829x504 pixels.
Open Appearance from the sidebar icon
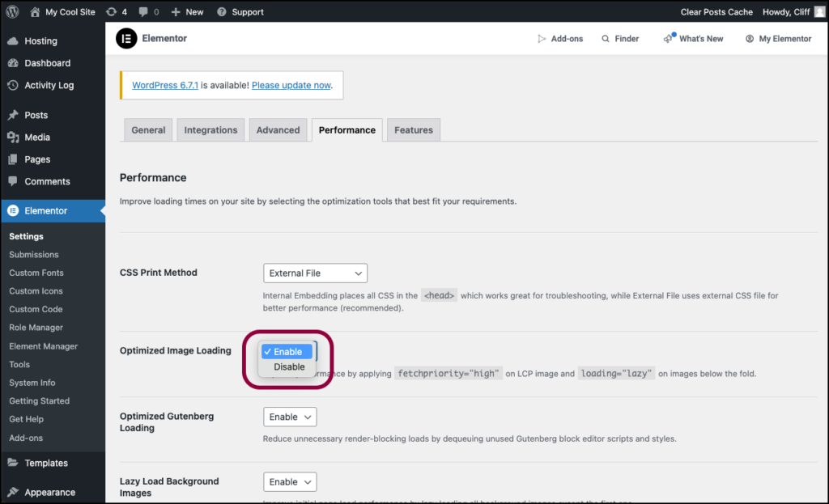(11, 492)
